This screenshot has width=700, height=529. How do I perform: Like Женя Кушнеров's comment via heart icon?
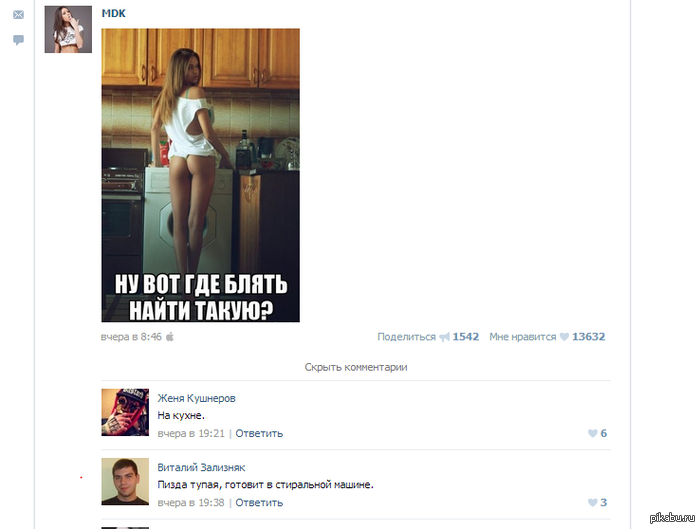(592, 433)
